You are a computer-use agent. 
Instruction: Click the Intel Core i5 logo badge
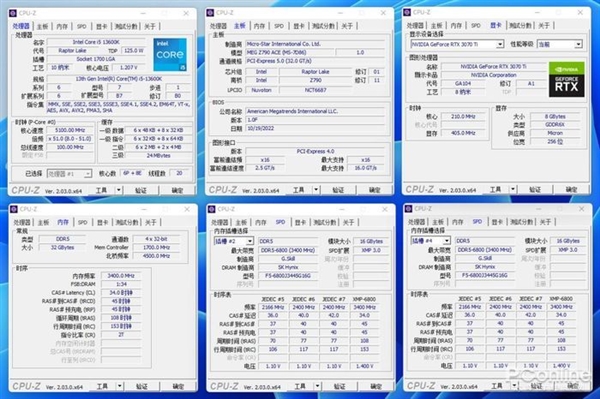[170, 54]
